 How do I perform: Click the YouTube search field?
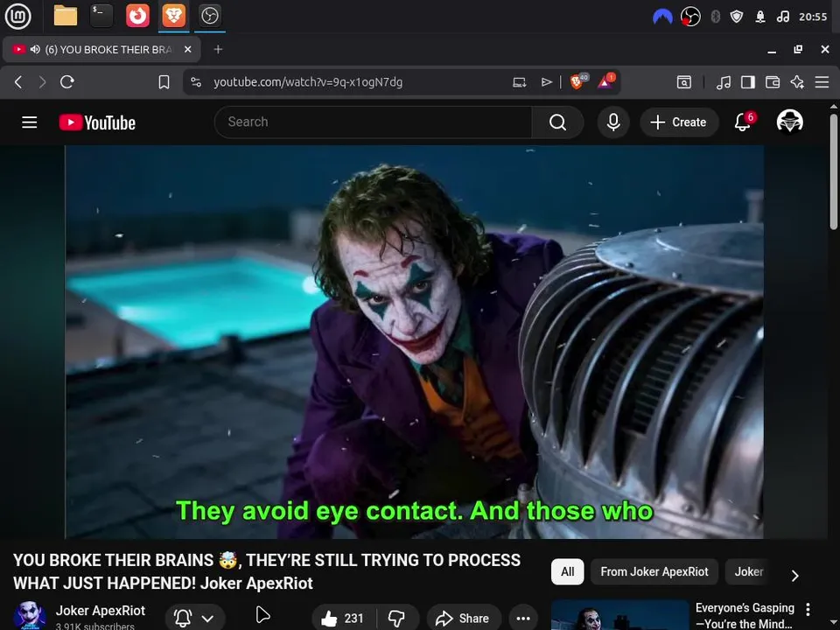point(373,122)
